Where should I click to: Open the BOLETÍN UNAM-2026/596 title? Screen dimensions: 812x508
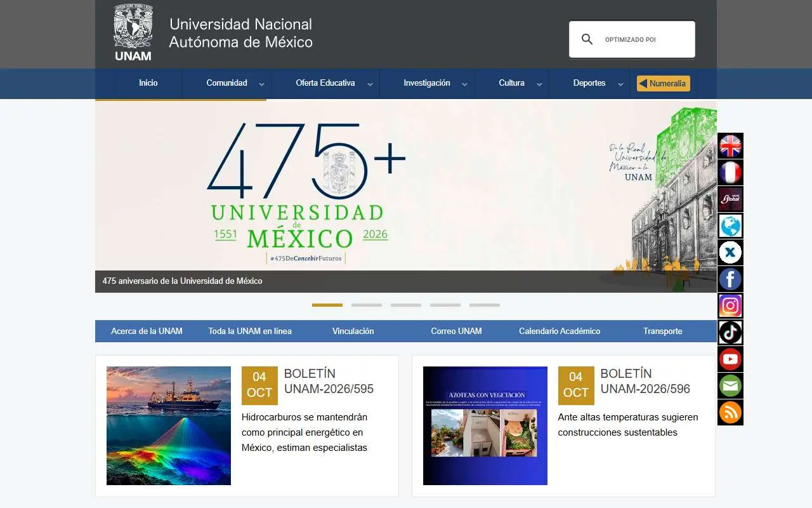click(645, 381)
